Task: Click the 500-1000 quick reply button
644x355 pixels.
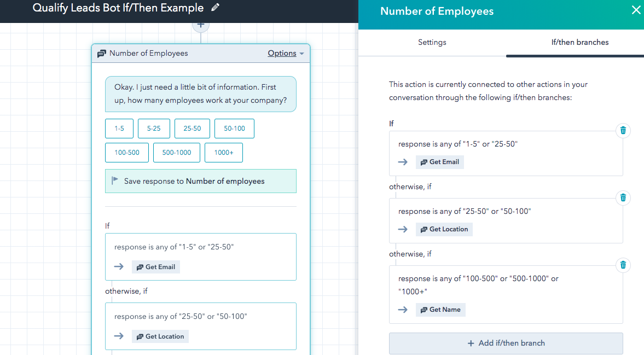Action: coord(176,153)
